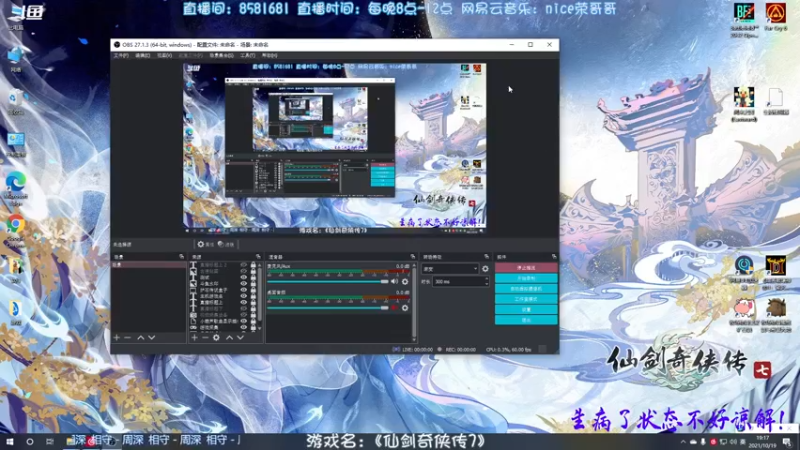Add a new source with plus icon
Screen dimensions: 800x450
tap(194, 337)
